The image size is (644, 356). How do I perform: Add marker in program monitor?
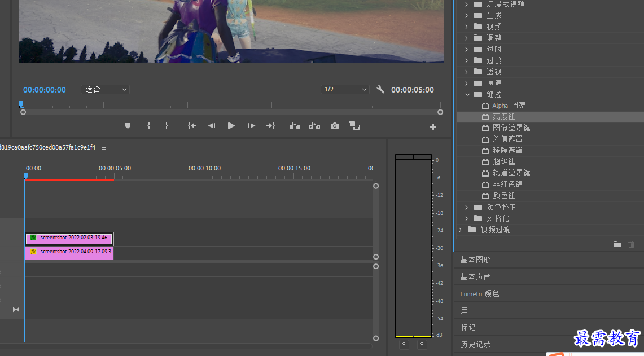click(x=128, y=126)
